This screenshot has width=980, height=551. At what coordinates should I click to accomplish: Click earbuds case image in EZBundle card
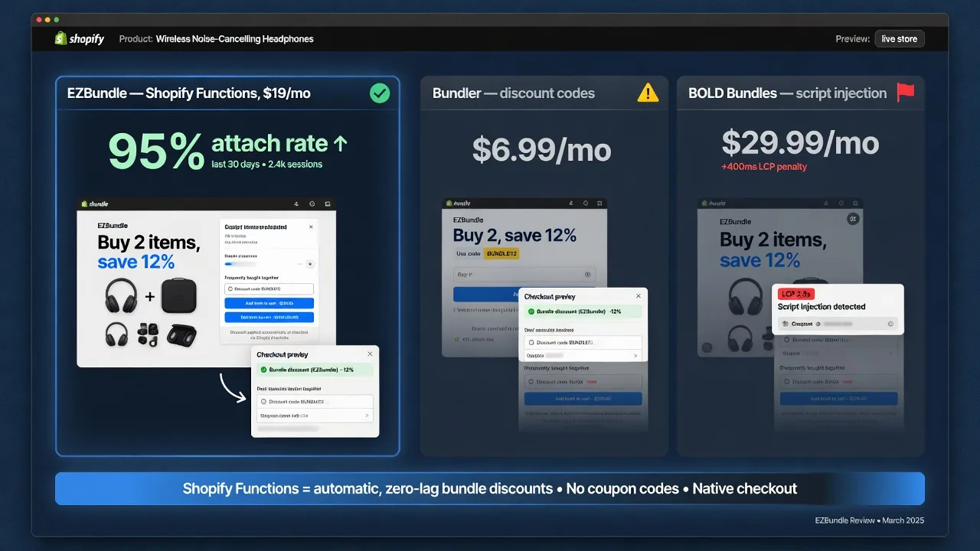coord(181,335)
